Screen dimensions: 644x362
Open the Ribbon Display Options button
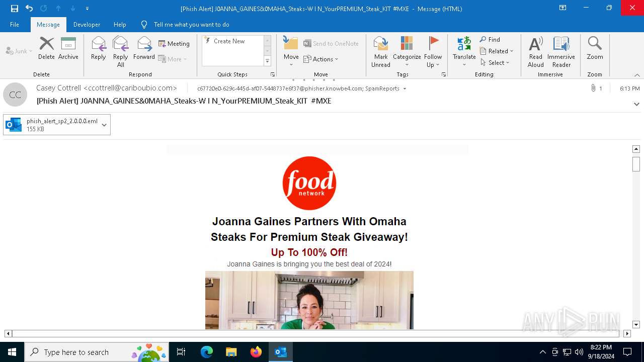[562, 8]
